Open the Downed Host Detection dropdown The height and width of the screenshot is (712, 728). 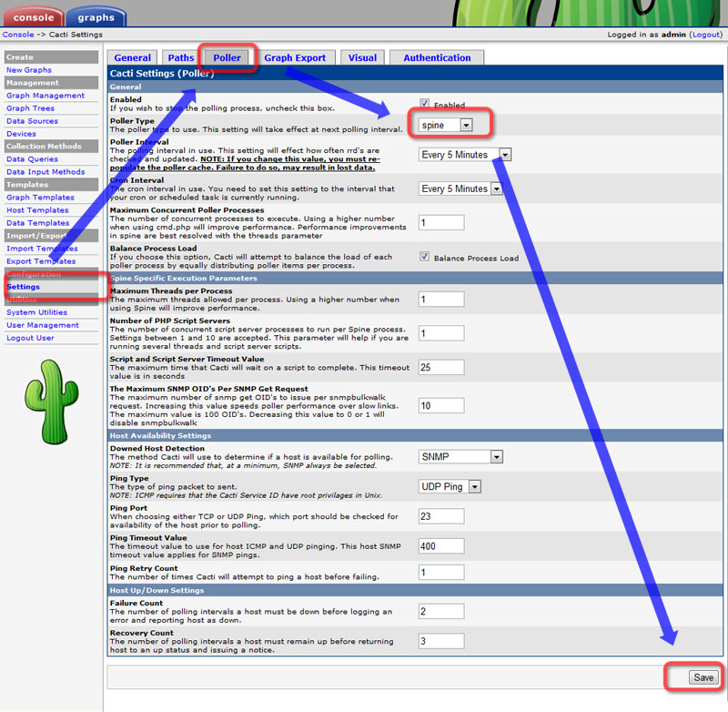tap(460, 456)
